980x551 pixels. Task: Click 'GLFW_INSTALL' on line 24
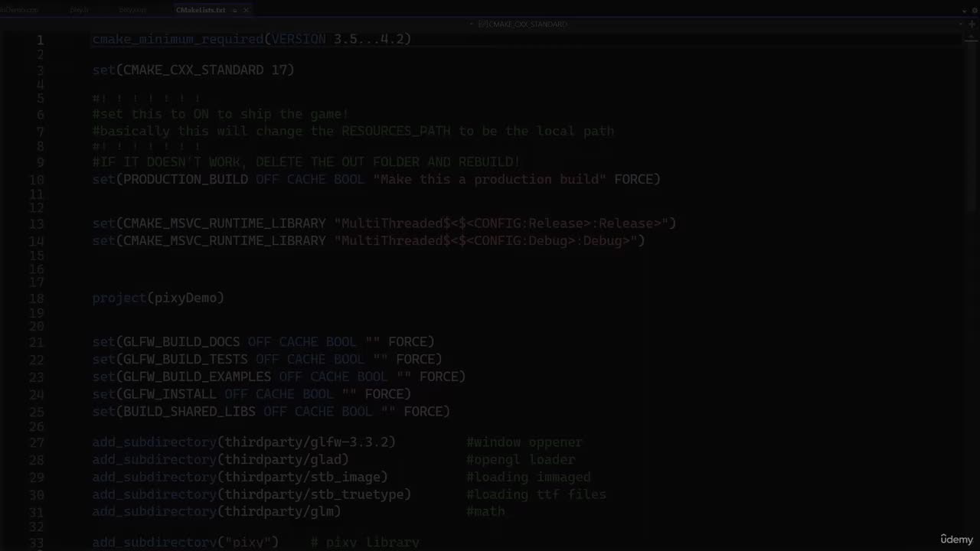170,394
